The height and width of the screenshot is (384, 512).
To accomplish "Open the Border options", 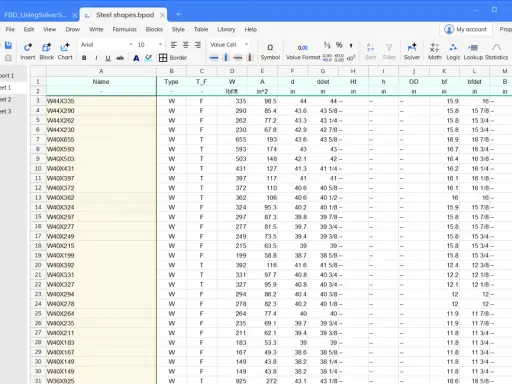I will [x=173, y=58].
